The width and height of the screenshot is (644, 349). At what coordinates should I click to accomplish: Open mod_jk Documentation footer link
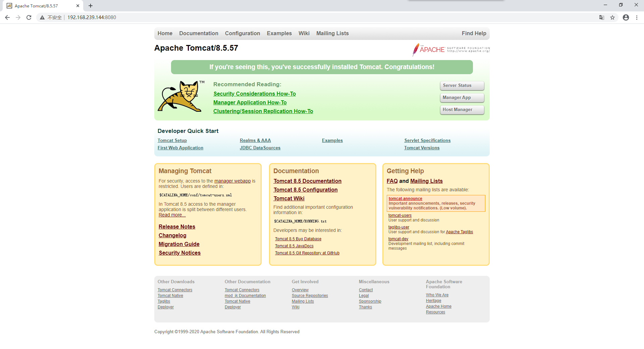pyautogui.click(x=245, y=296)
